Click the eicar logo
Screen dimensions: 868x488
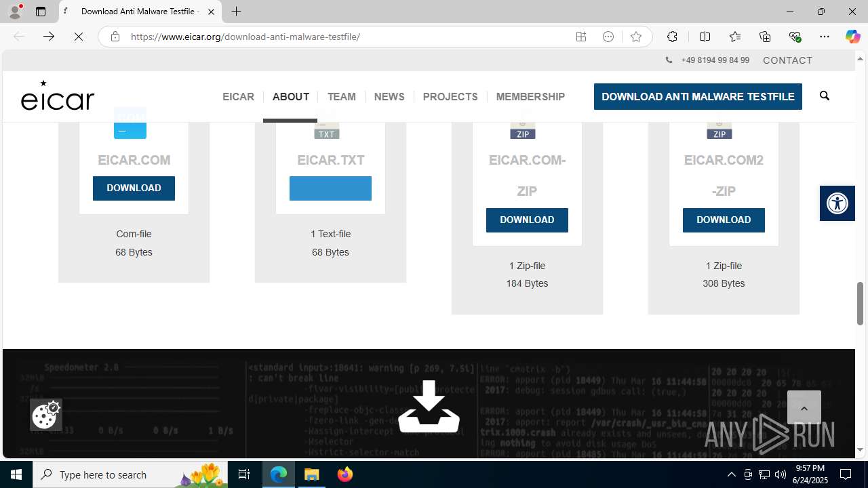[x=58, y=95]
